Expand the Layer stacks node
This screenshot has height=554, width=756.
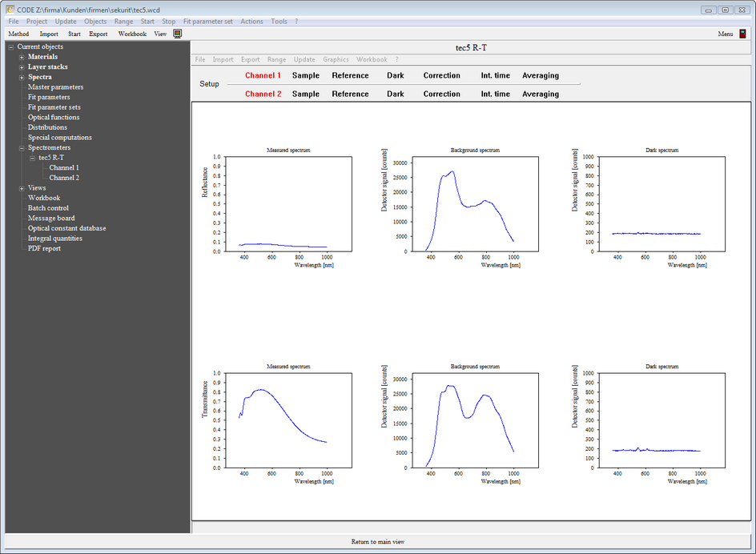click(22, 67)
